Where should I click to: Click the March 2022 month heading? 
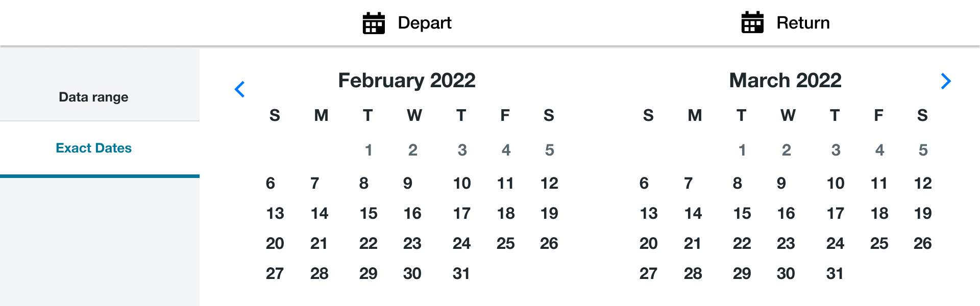(x=785, y=80)
